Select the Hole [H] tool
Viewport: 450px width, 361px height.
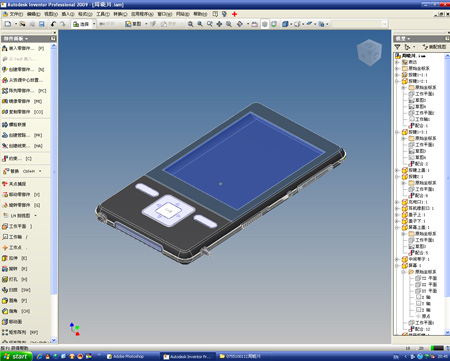[15, 279]
